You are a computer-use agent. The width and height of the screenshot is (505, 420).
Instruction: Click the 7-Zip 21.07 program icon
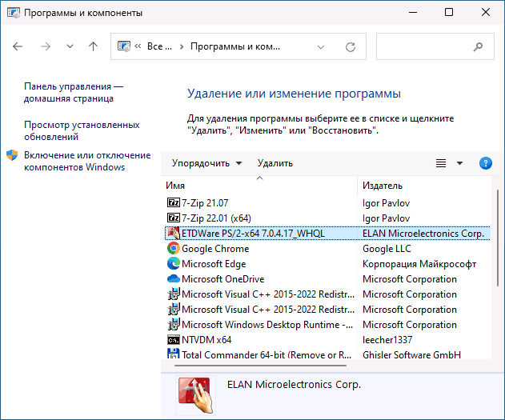point(173,203)
